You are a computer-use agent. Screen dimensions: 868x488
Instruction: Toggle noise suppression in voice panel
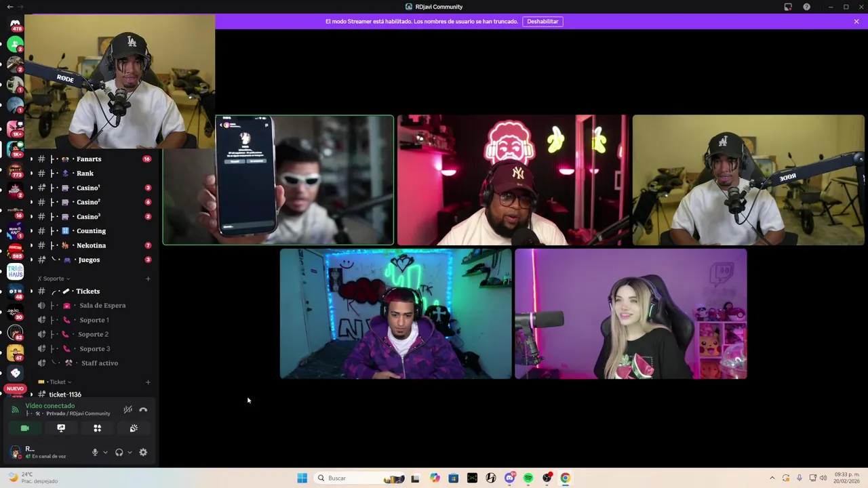(127, 409)
